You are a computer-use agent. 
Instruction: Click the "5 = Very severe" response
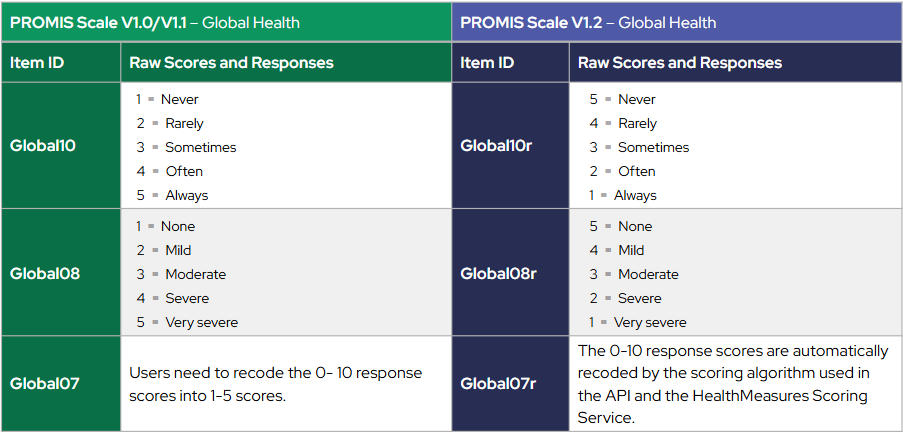[x=187, y=322]
